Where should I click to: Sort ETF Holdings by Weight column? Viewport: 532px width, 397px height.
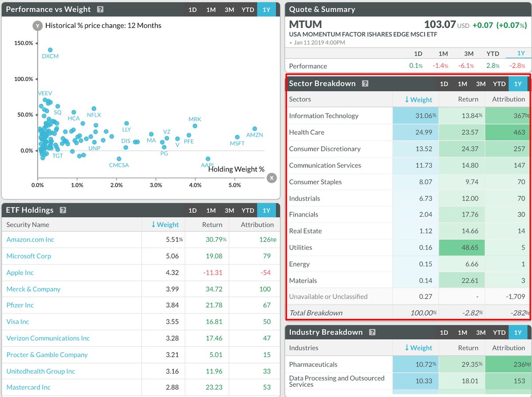[x=164, y=225]
